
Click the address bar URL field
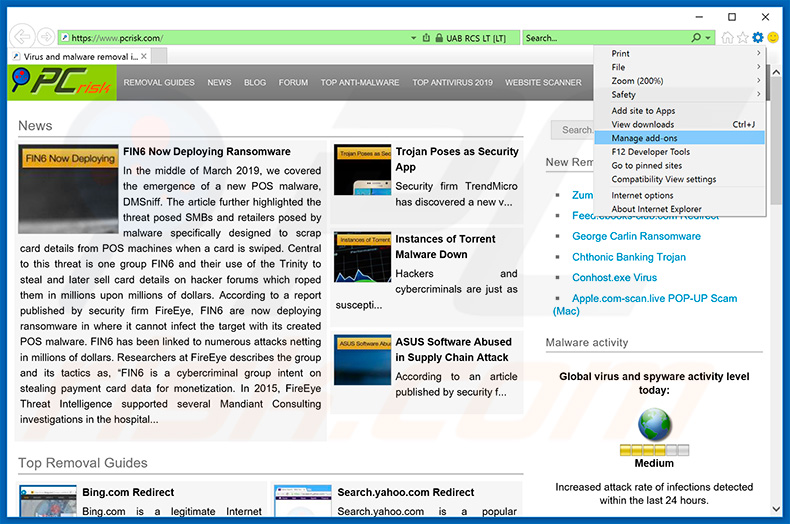tap(234, 38)
